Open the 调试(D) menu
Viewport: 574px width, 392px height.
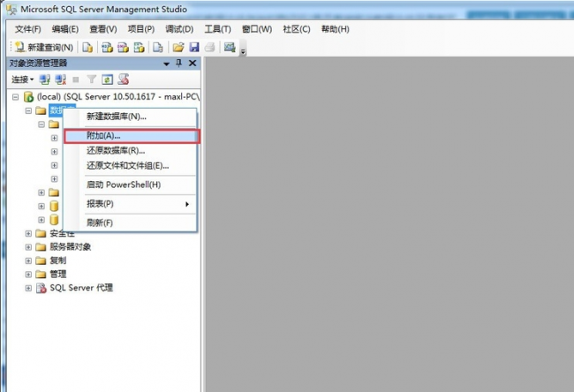(179, 29)
